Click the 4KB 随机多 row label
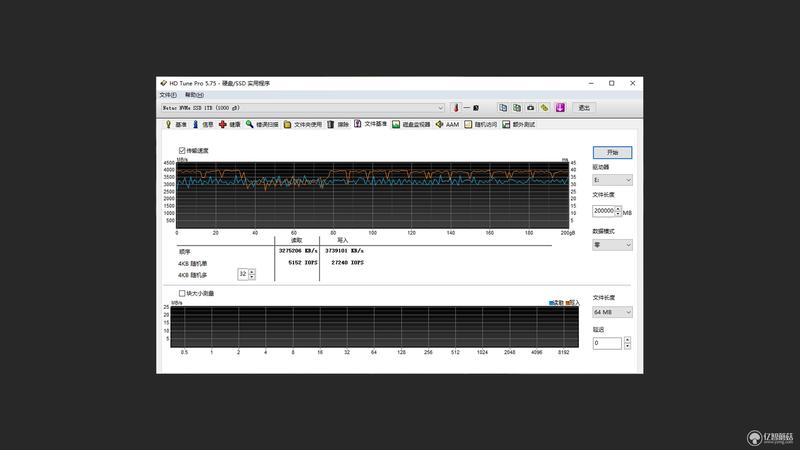The width and height of the screenshot is (800, 450). click(x=192, y=276)
